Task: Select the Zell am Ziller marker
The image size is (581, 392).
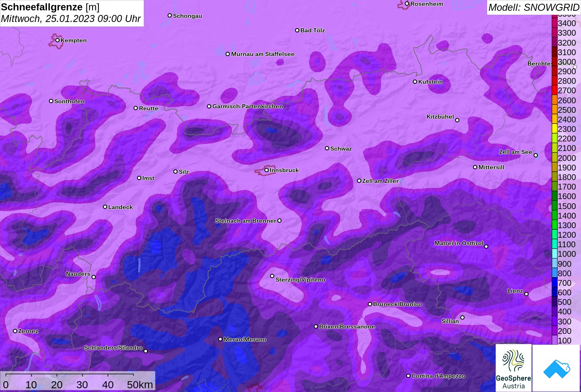Action: pos(359,181)
